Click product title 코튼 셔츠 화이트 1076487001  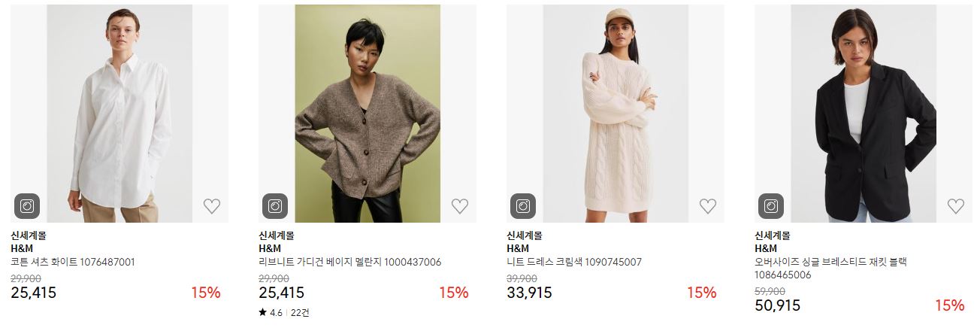pos(73,262)
